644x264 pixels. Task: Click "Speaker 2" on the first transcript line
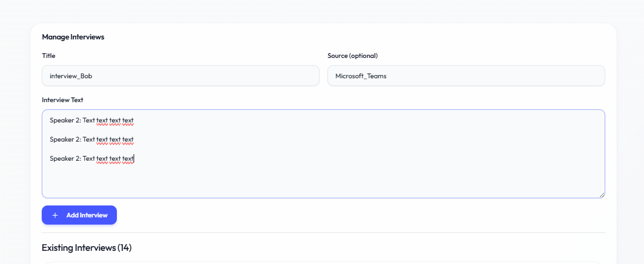click(64, 120)
